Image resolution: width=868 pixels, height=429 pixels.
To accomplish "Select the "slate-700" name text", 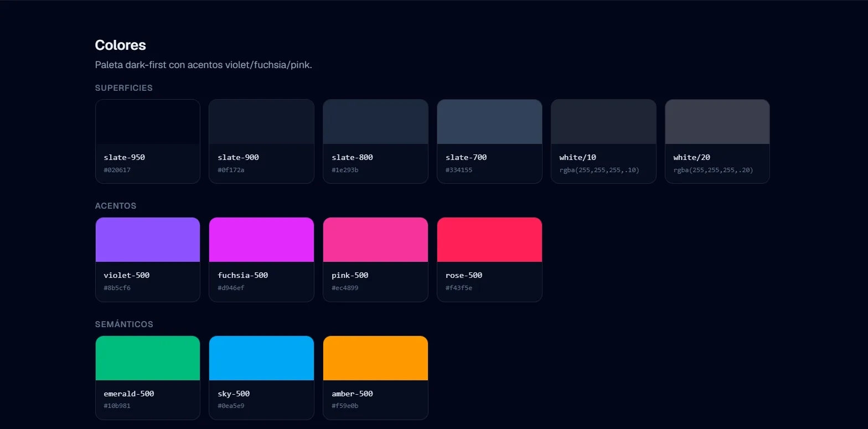I will pyautogui.click(x=467, y=157).
